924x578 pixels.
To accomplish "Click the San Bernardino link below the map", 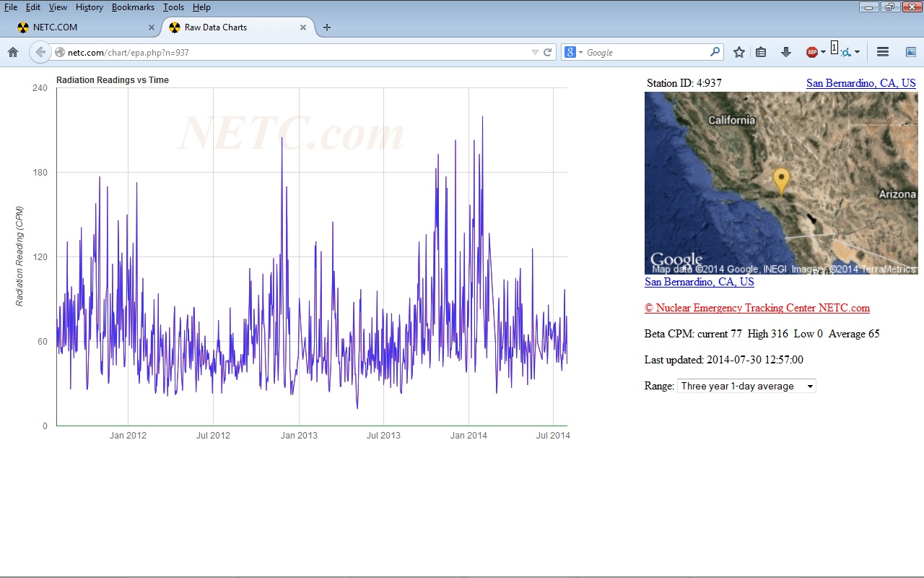I will click(699, 282).
